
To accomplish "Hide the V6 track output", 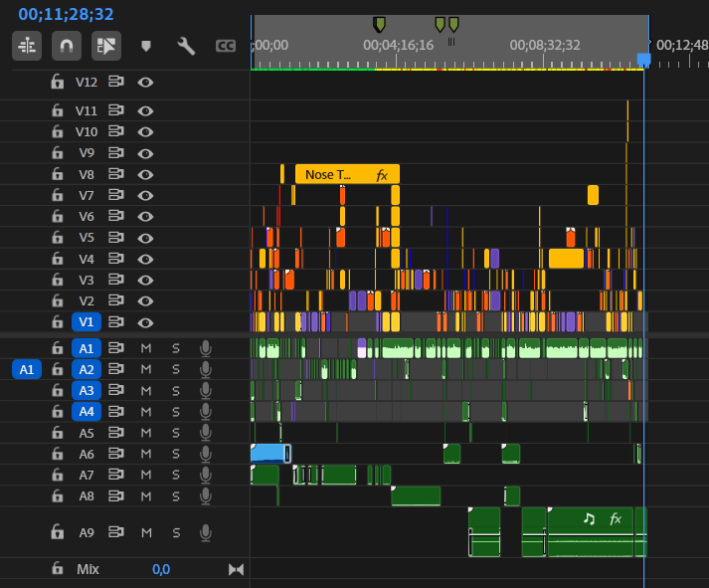I will click(145, 217).
